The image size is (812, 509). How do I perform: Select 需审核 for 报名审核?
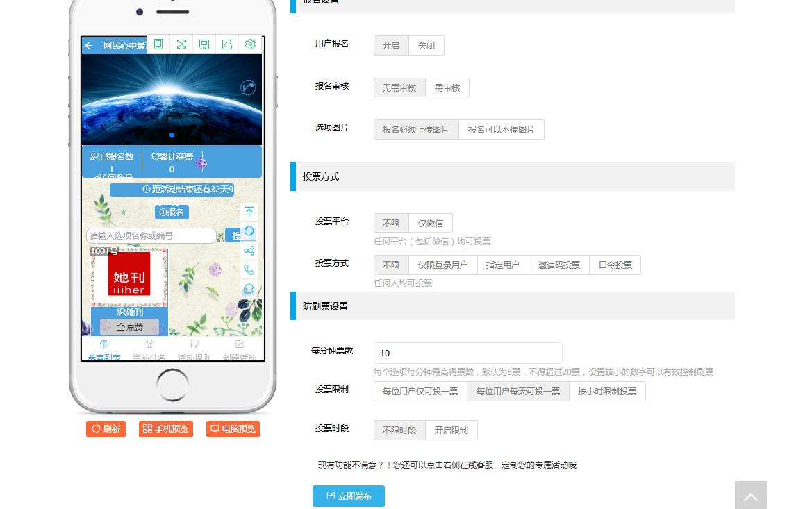pos(447,87)
